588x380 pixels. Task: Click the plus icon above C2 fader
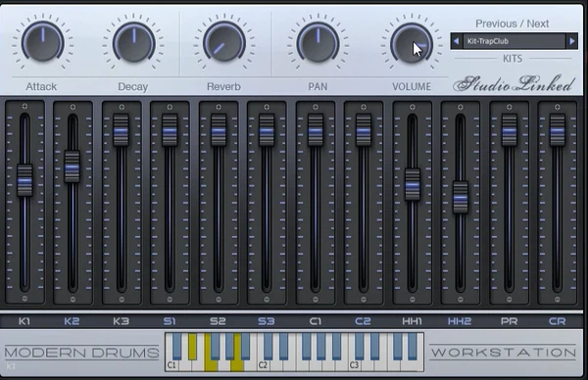click(364, 107)
